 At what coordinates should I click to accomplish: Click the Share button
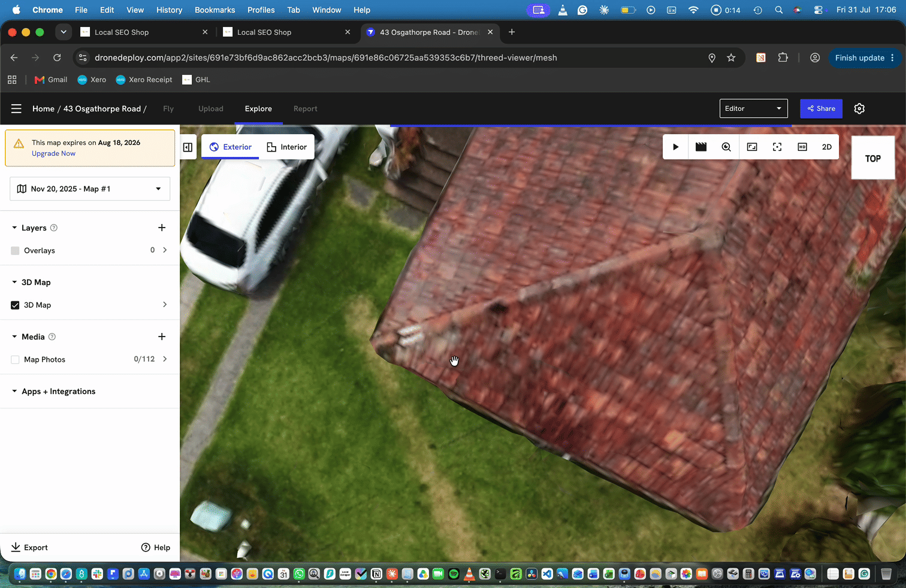[x=821, y=108]
